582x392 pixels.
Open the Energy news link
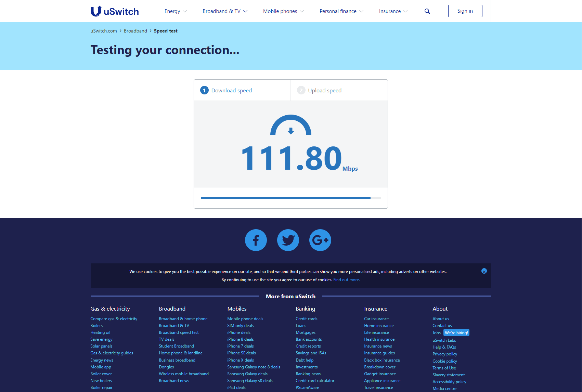102,360
